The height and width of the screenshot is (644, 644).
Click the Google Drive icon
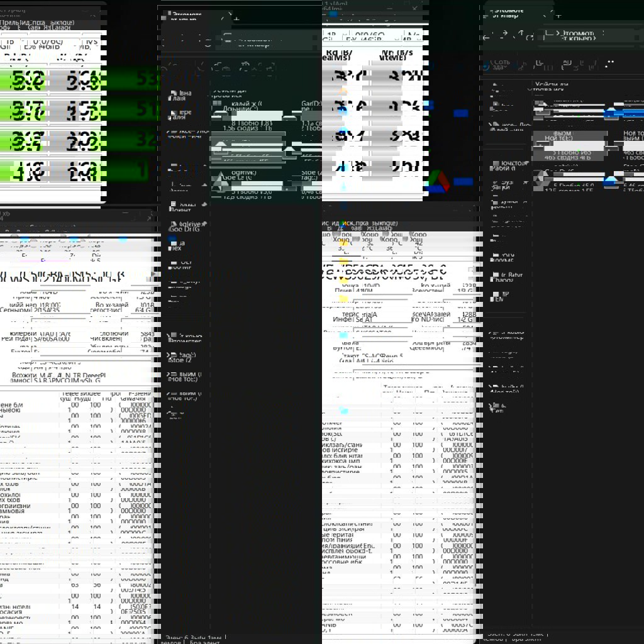coord(438,181)
